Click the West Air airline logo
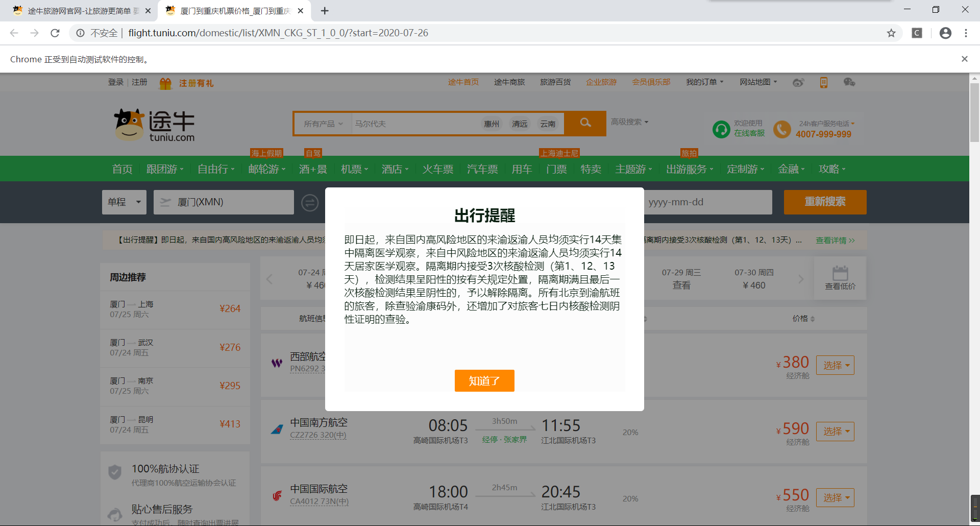This screenshot has width=980, height=526. pos(277,363)
